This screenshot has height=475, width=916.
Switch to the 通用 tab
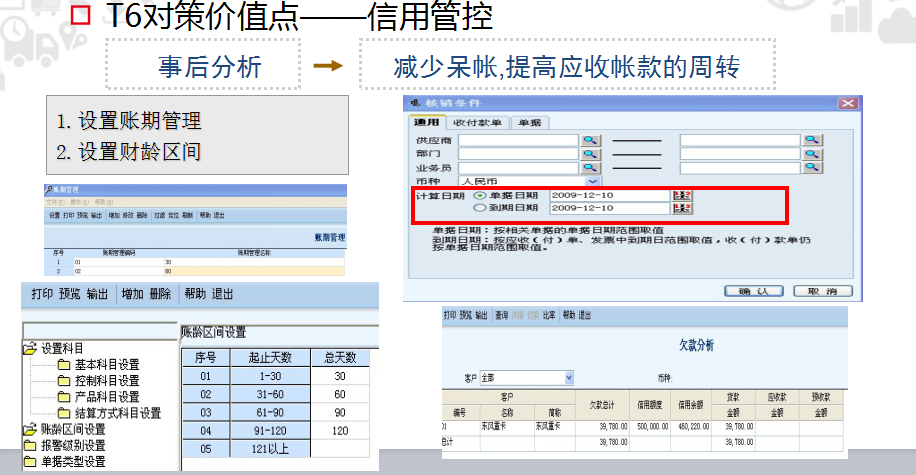(426, 123)
